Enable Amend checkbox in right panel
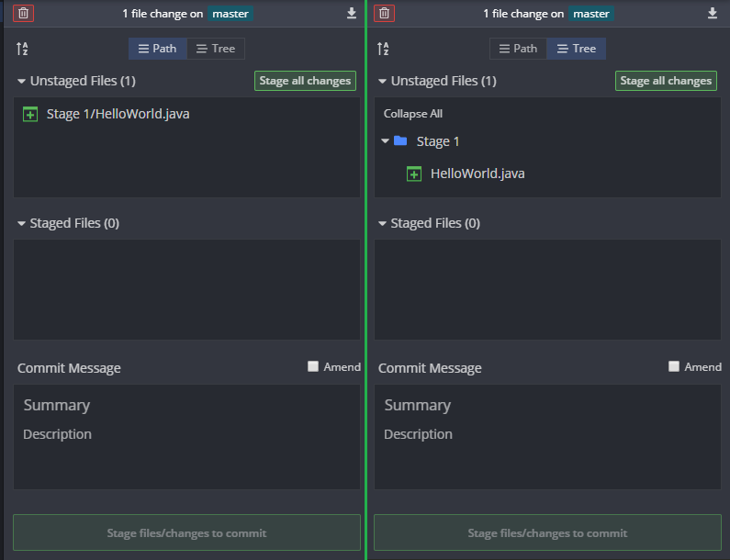Image resolution: width=730 pixels, height=560 pixels. tap(674, 366)
